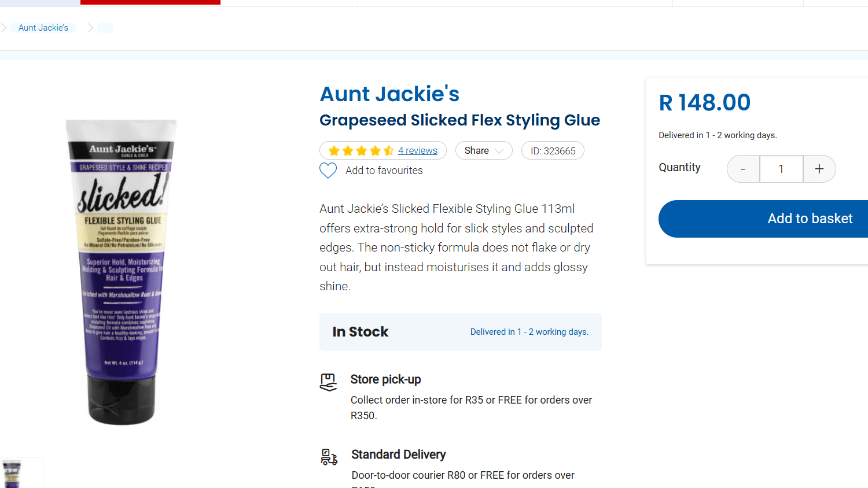The image size is (868, 488).
Task: Open the 4 reviews link
Action: pyautogui.click(x=418, y=150)
